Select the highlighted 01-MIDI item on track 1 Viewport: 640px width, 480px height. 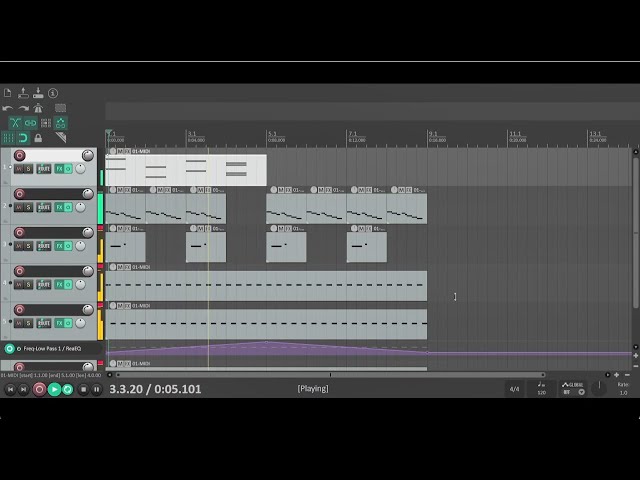pos(186,170)
